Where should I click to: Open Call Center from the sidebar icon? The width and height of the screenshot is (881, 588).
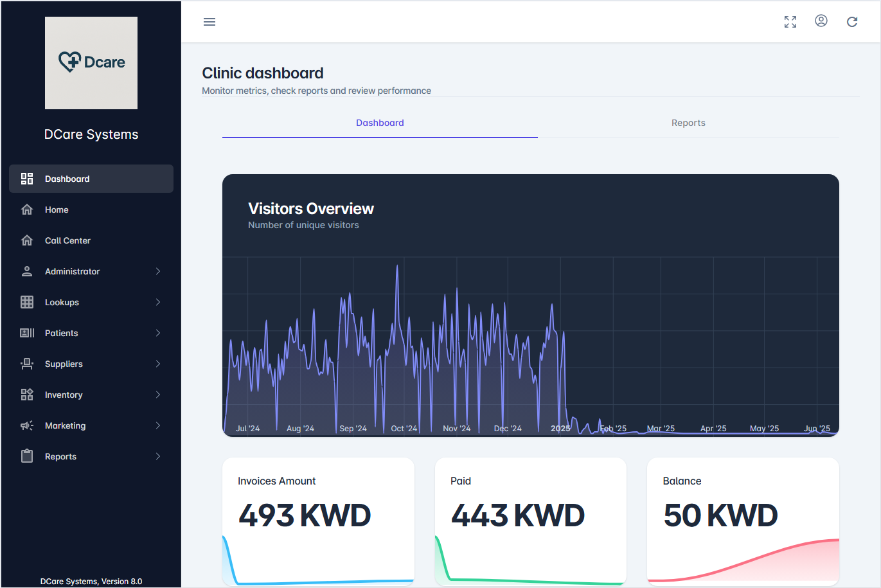pos(26,240)
